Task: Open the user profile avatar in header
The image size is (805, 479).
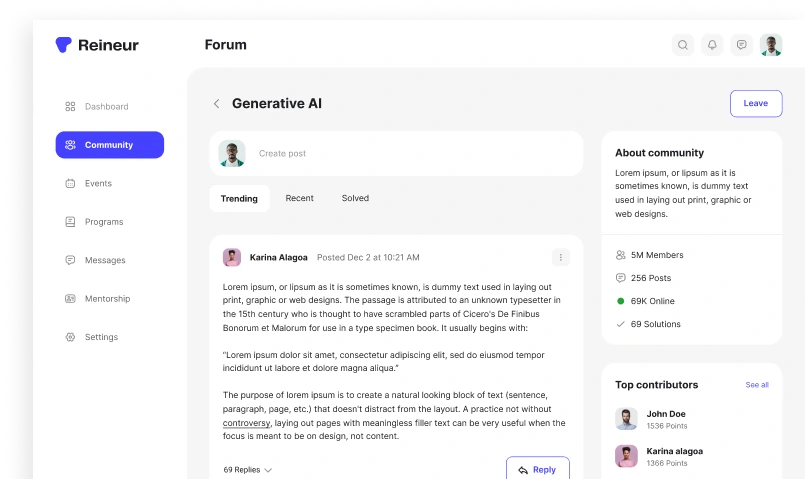Action: [771, 45]
